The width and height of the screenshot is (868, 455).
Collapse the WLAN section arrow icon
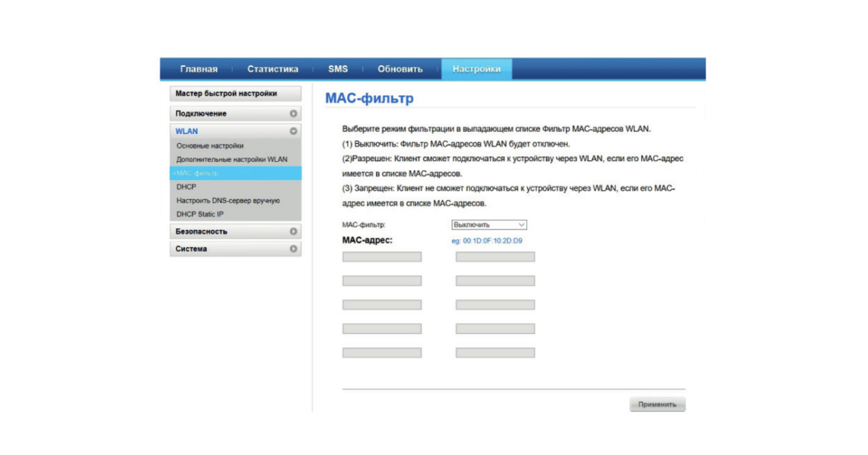pos(293,131)
